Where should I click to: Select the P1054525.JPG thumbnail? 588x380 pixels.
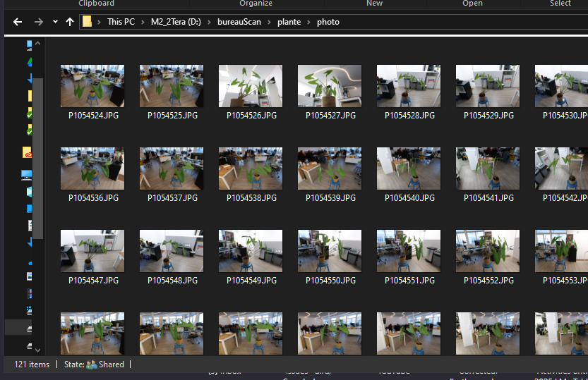172,86
